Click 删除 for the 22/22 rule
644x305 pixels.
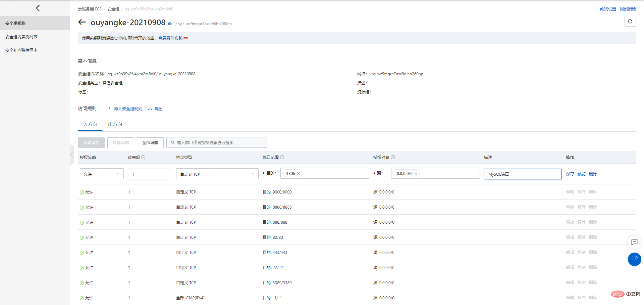tap(593, 267)
